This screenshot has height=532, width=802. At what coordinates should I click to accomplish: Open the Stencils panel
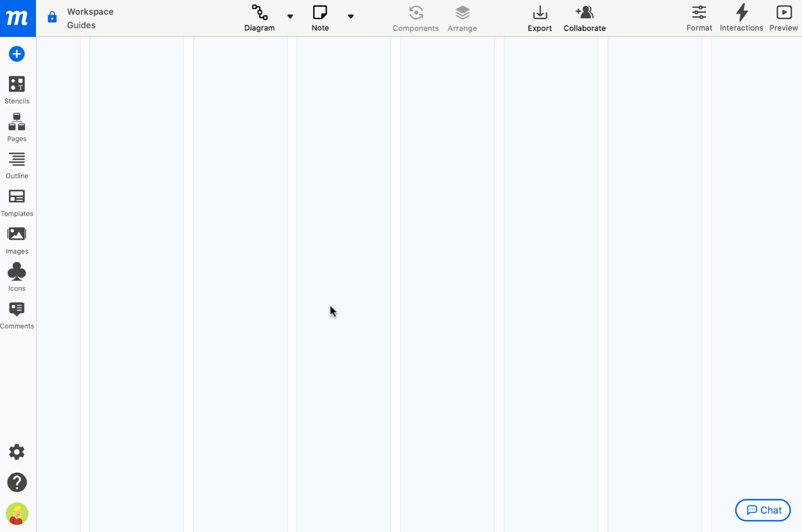tap(17, 90)
